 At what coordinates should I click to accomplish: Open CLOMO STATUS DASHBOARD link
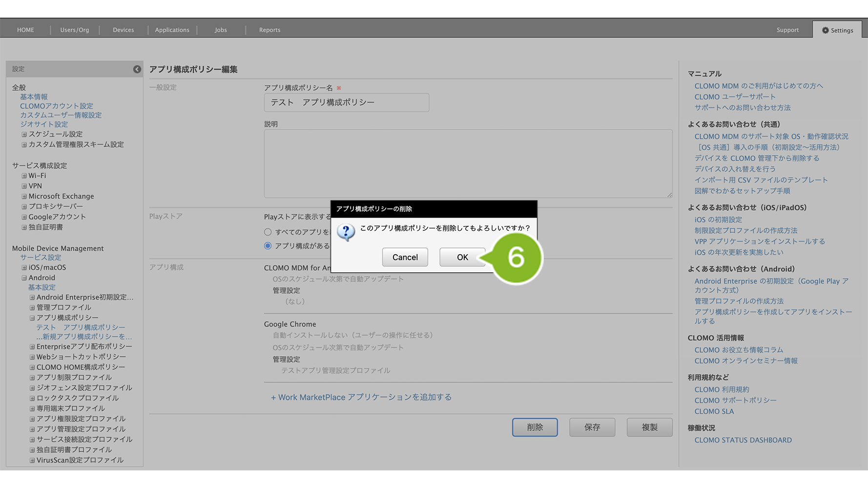pyautogui.click(x=743, y=440)
